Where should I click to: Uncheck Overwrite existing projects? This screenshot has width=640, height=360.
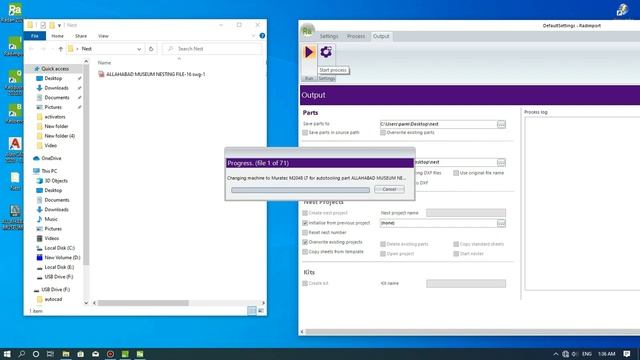click(x=305, y=242)
